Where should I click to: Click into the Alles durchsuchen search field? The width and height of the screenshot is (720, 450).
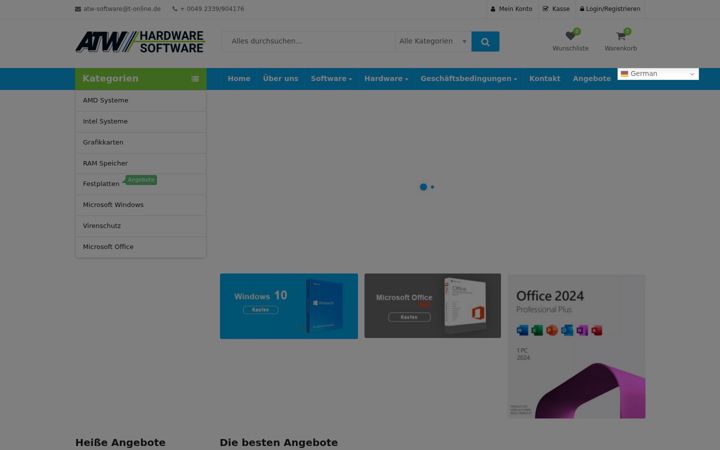(309, 41)
